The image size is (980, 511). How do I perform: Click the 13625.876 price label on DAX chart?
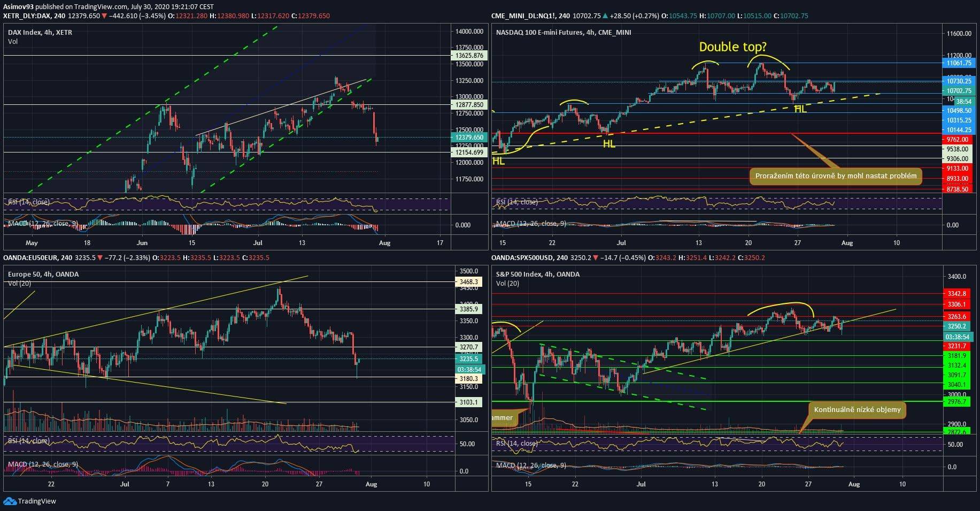(x=469, y=55)
